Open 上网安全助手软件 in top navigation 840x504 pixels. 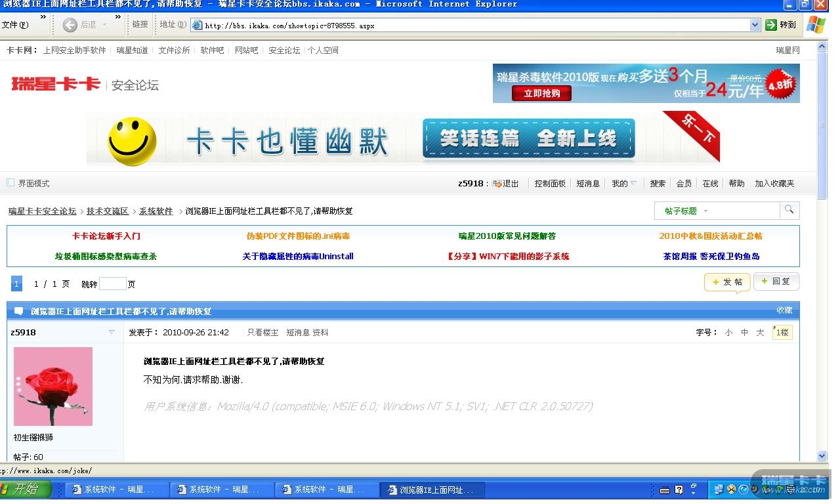(74, 51)
